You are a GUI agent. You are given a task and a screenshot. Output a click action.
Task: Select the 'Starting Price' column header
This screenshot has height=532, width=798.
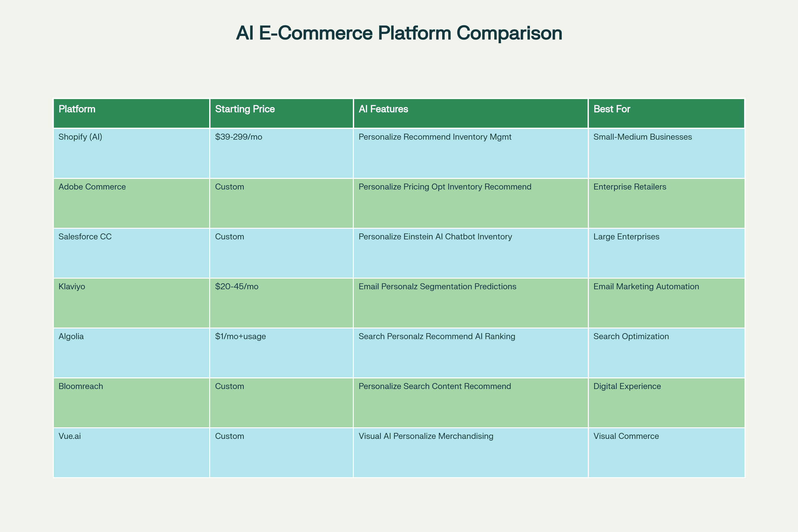click(x=282, y=113)
